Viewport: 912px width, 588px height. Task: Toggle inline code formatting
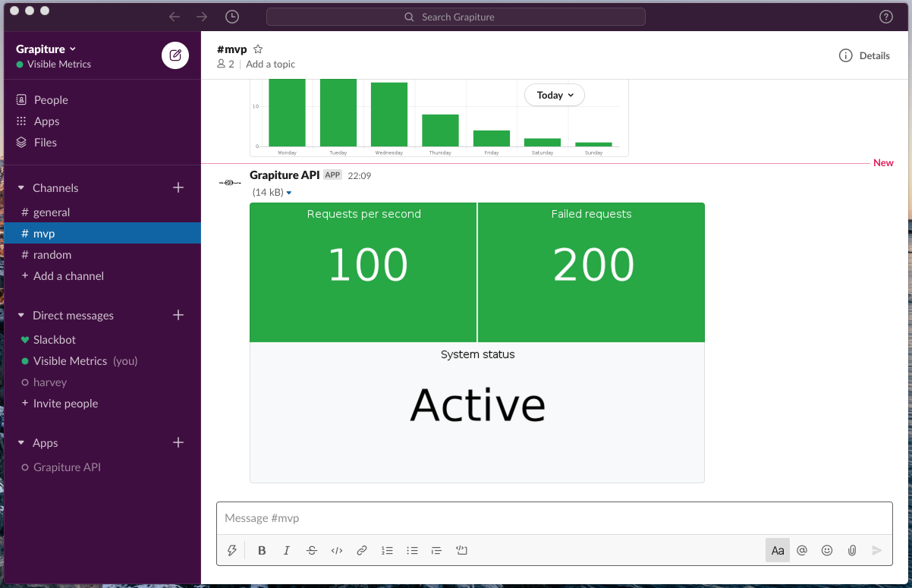(337, 551)
